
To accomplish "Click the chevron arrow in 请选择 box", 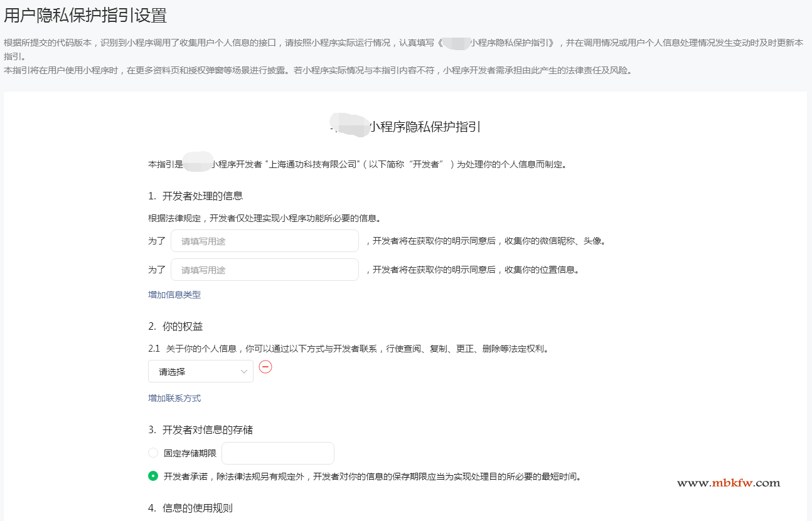I will [x=244, y=372].
